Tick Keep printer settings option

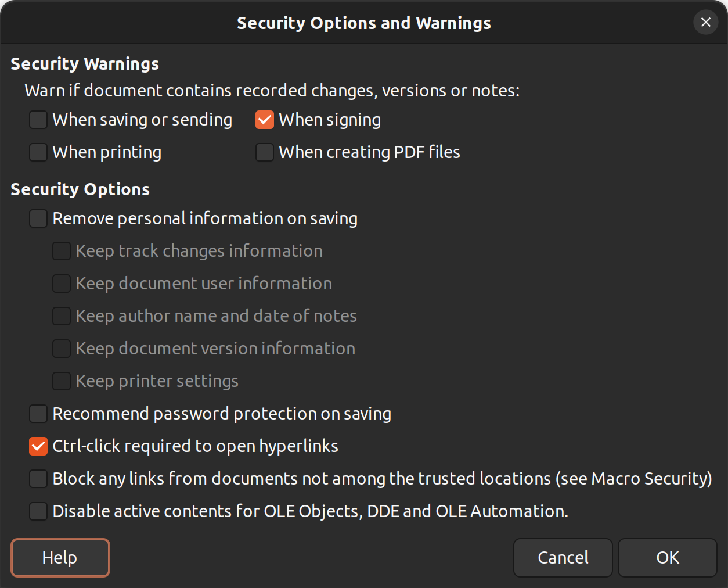point(62,381)
